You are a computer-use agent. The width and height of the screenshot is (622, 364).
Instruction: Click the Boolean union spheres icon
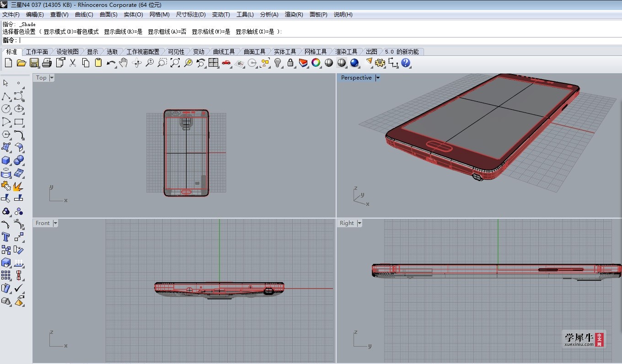(19, 160)
